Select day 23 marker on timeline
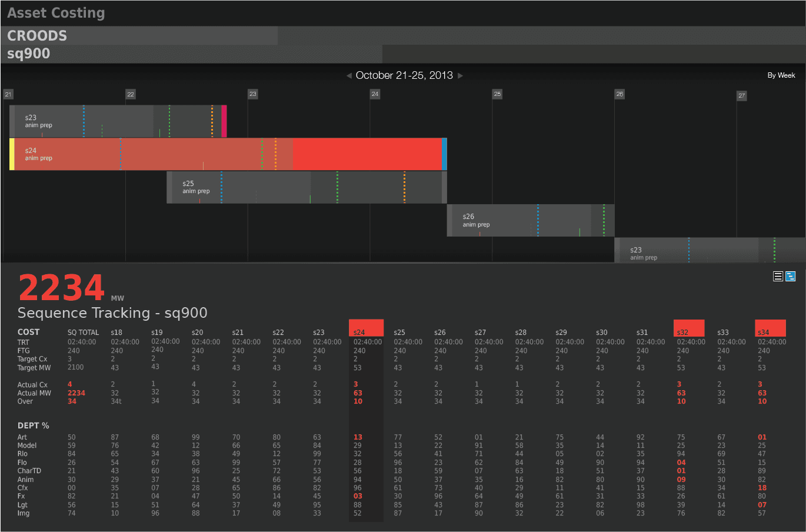This screenshot has height=532, width=806. coord(252,94)
